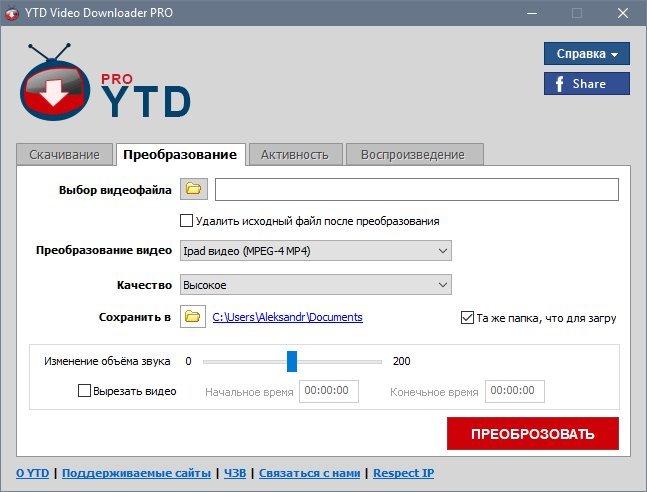This screenshot has height=492, width=647.
Task: Open the Воспроизведение tab
Action: 414,155
